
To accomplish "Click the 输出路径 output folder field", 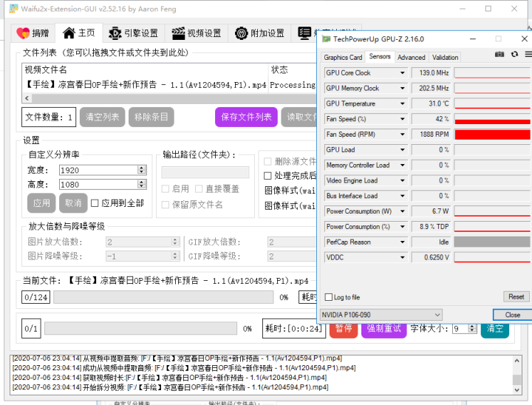I will (205, 172).
